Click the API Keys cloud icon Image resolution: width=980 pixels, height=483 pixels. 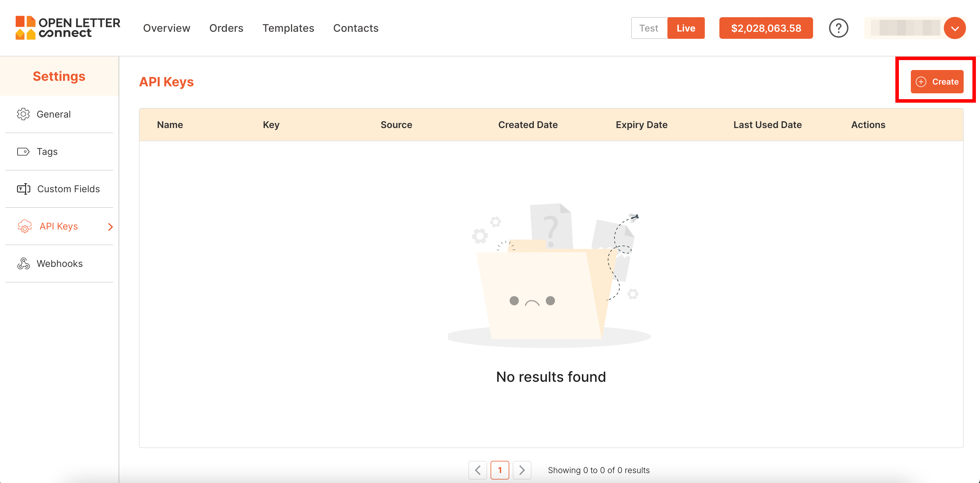pos(25,226)
